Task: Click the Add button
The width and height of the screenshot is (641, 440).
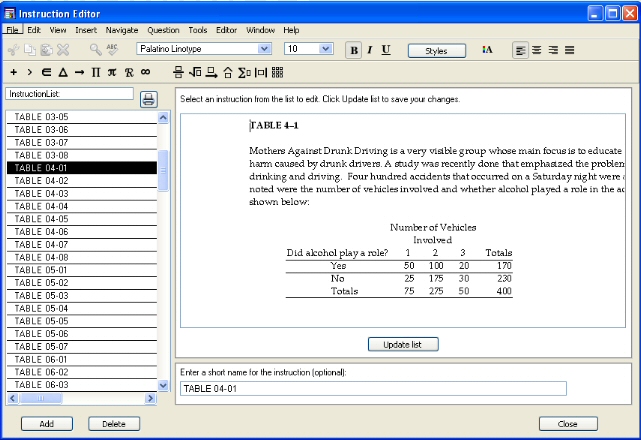Action: [47, 424]
